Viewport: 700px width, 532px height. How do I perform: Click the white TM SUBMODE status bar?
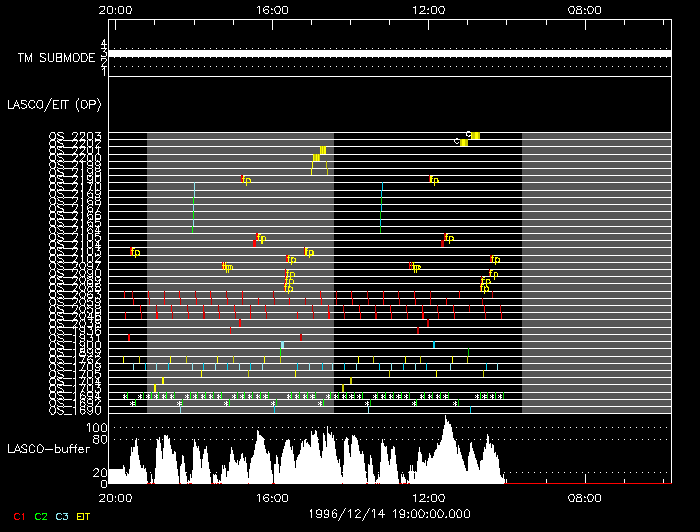(390, 53)
